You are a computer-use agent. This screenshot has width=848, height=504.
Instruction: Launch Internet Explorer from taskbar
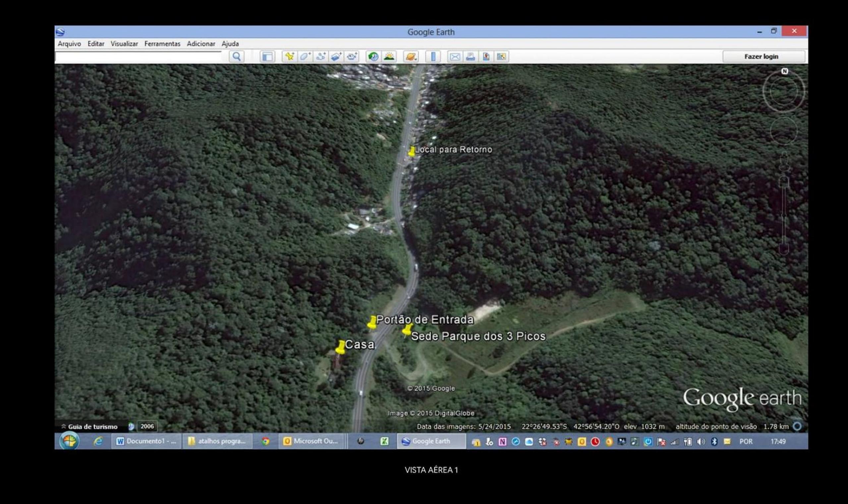[98, 441]
